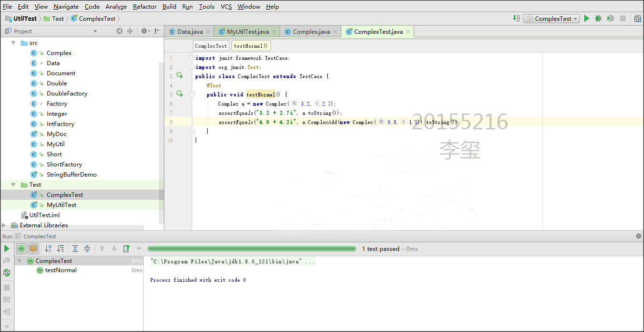The image size is (644, 332).
Task: Click run gutter icon beside testNormal method
Action: (179, 94)
